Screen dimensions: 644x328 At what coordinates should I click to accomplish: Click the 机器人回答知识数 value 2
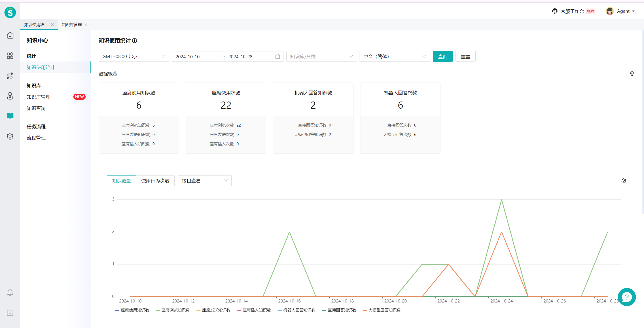click(313, 105)
